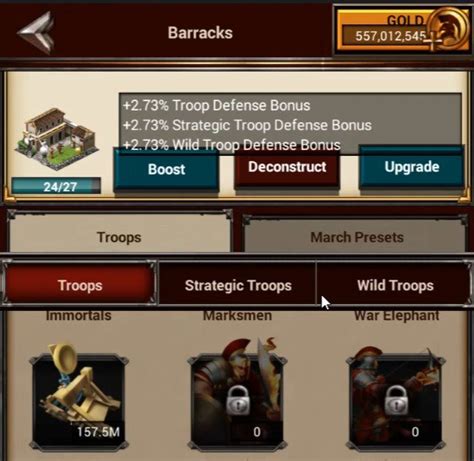Switch to Strategic Troops category
474x461 pixels.
coord(238,285)
